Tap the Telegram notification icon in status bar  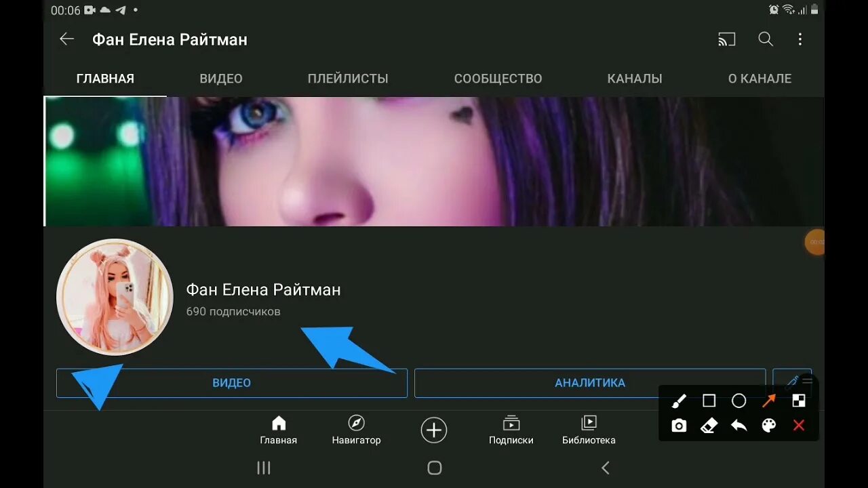(x=121, y=10)
